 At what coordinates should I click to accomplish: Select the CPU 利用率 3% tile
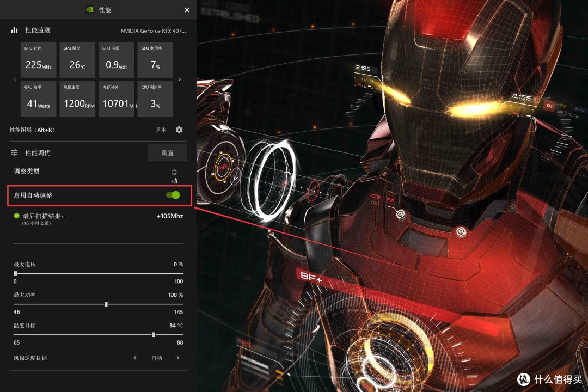155,99
